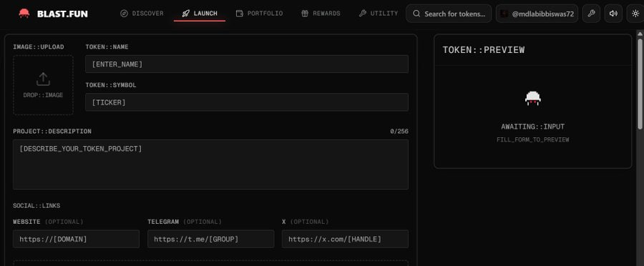Open the Discover tab

[142, 14]
